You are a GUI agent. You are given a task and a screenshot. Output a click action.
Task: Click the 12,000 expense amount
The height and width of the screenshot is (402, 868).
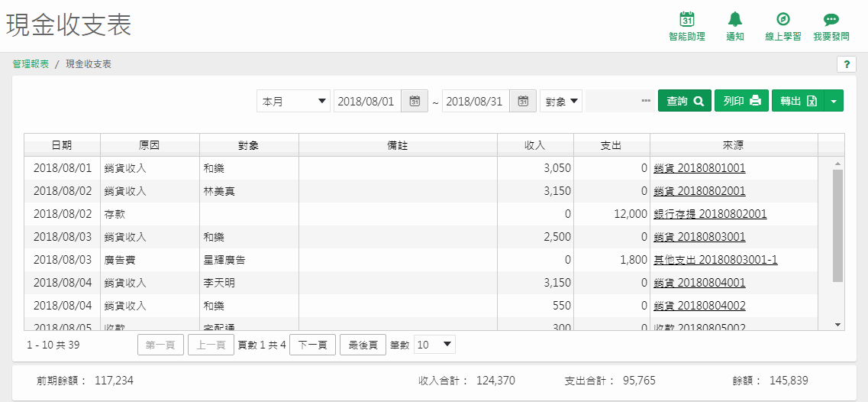tap(631, 213)
